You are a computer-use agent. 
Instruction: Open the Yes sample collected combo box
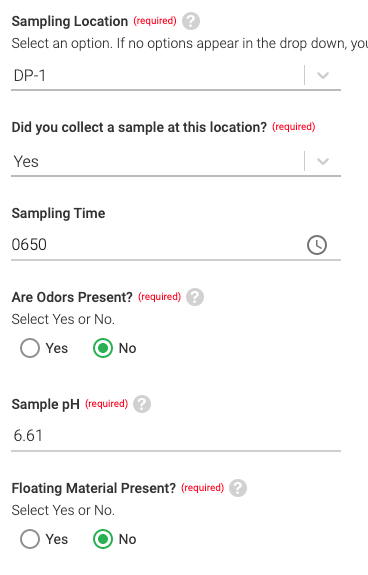[176, 162]
